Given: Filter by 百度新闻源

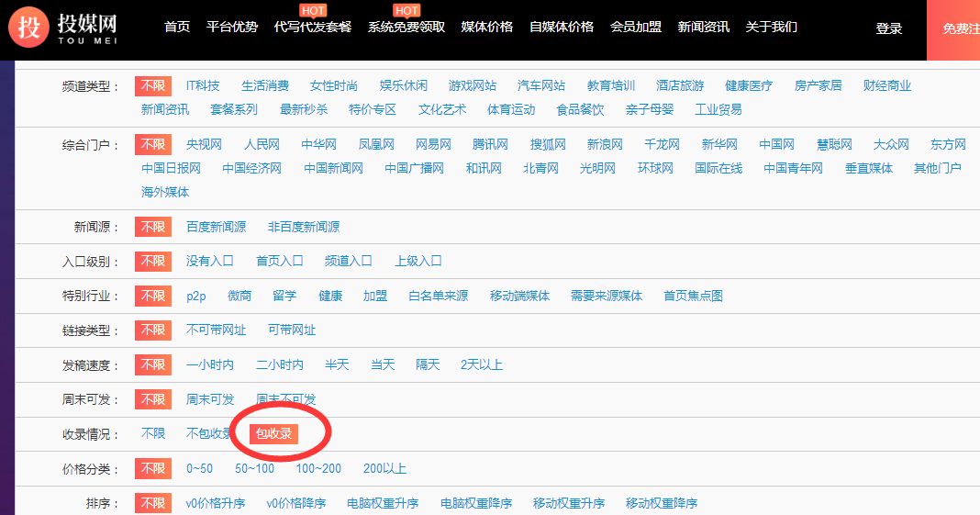Looking at the screenshot, I should [x=216, y=227].
